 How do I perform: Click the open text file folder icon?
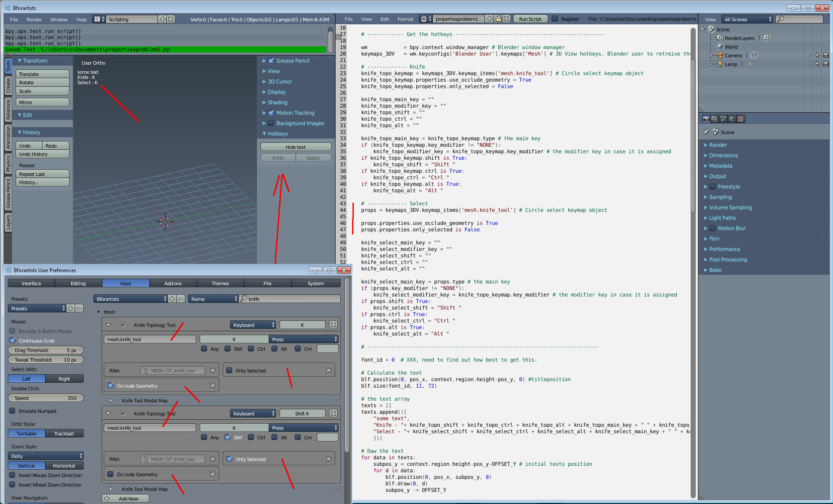498,19
